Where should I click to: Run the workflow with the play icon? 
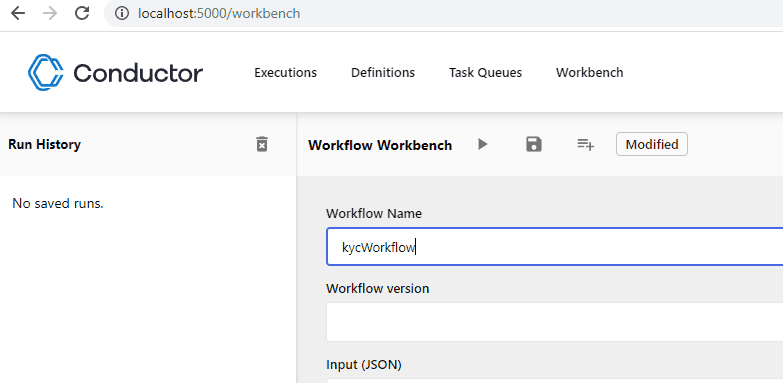(482, 144)
